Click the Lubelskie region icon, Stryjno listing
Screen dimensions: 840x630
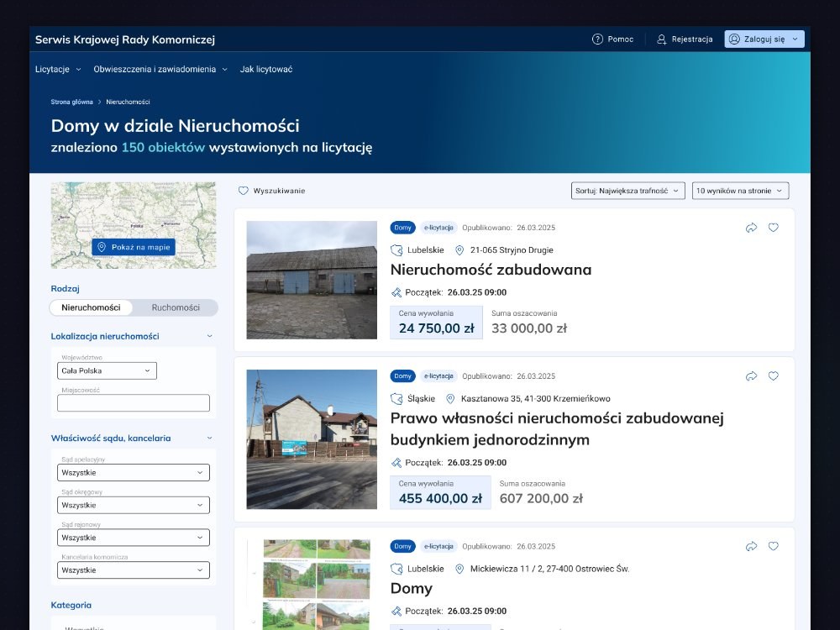tap(396, 250)
